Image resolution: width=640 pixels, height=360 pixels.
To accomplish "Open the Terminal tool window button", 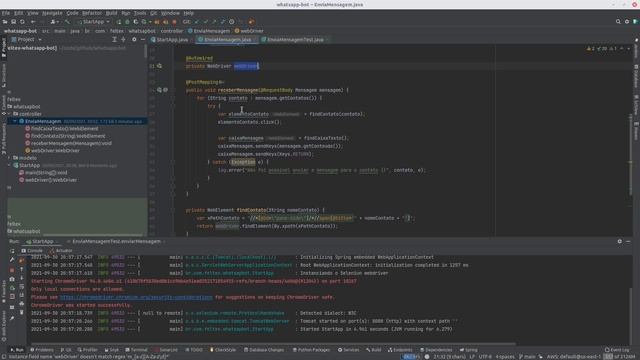I will [136, 350].
